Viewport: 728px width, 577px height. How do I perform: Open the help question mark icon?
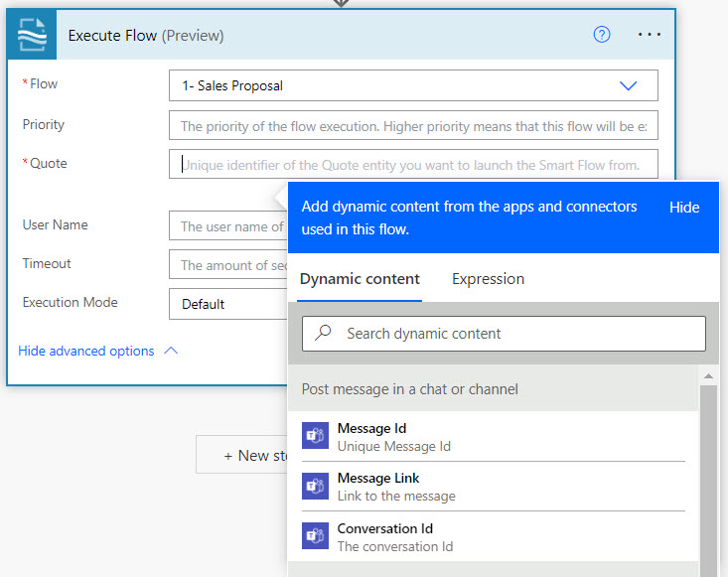click(x=602, y=35)
